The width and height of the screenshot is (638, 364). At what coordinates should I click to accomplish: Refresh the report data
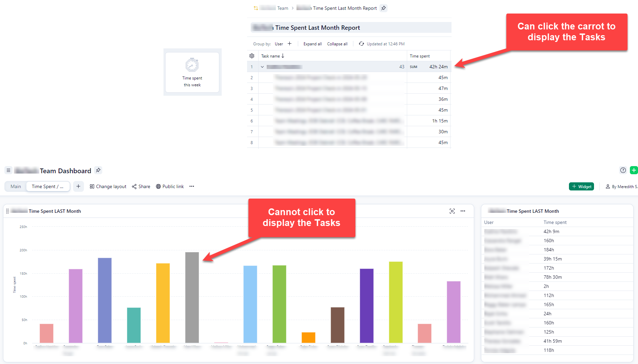[x=361, y=44]
